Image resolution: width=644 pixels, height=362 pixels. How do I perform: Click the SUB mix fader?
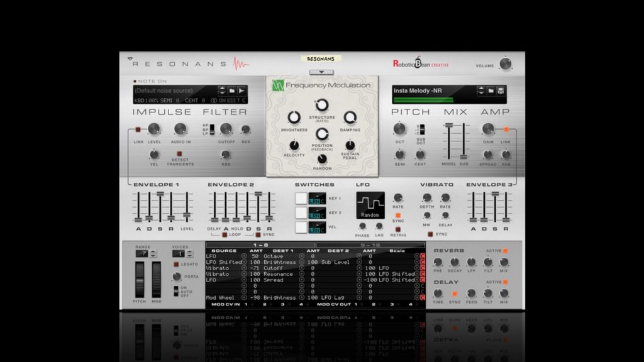click(x=464, y=157)
